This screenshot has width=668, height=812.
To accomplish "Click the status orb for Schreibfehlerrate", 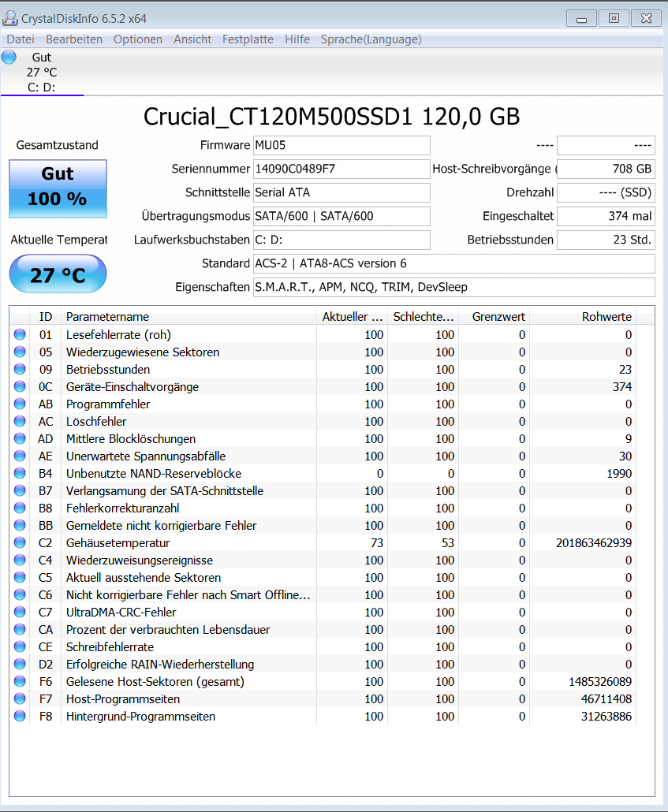I will [x=20, y=646].
